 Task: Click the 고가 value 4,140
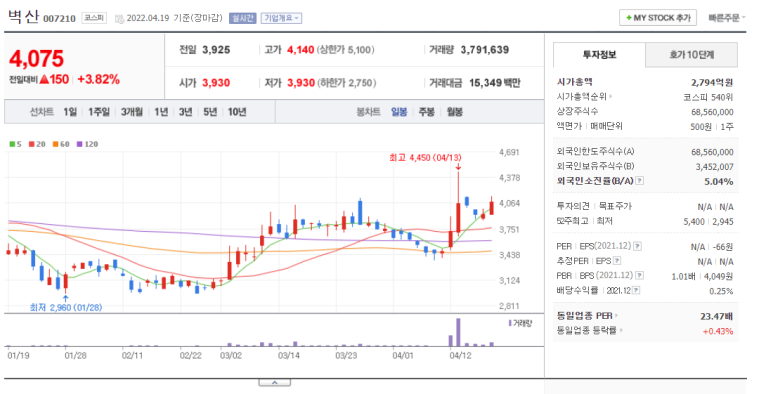click(301, 50)
